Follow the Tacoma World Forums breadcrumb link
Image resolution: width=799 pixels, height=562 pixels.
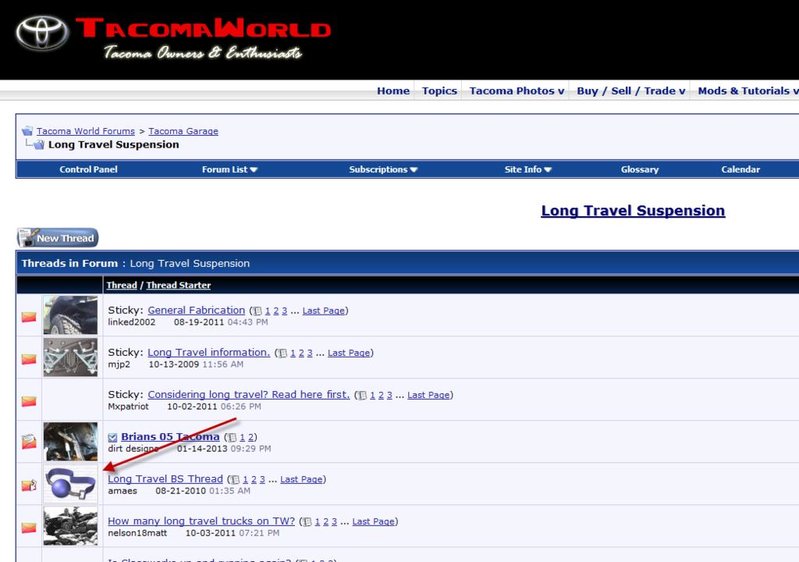pyautogui.click(x=86, y=131)
